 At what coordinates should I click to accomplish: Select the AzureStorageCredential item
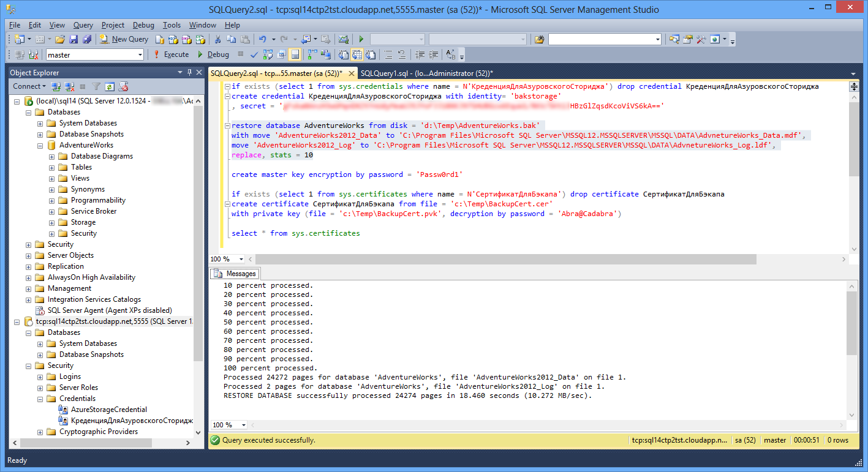point(108,410)
